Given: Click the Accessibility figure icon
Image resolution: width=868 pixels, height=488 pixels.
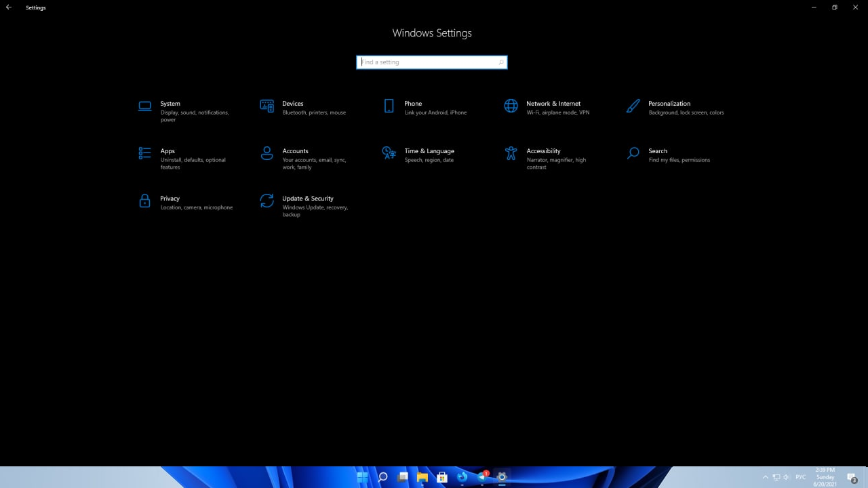Looking at the screenshot, I should pyautogui.click(x=511, y=153).
